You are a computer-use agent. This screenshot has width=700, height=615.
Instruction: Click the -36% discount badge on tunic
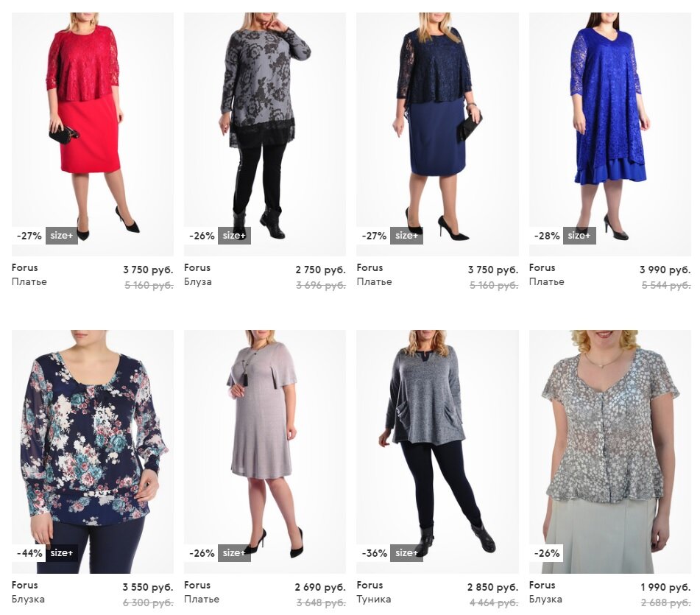[x=374, y=553]
